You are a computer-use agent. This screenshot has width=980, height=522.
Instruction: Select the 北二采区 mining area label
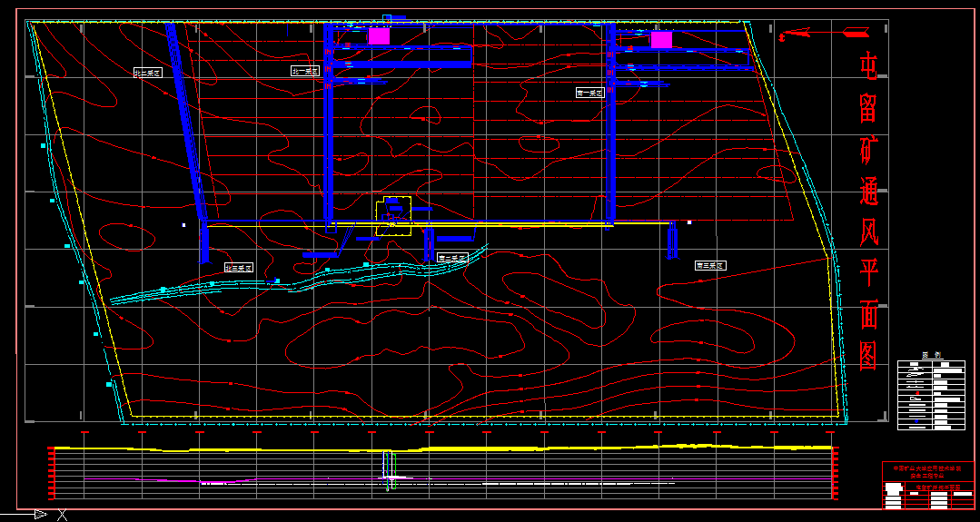click(x=147, y=73)
